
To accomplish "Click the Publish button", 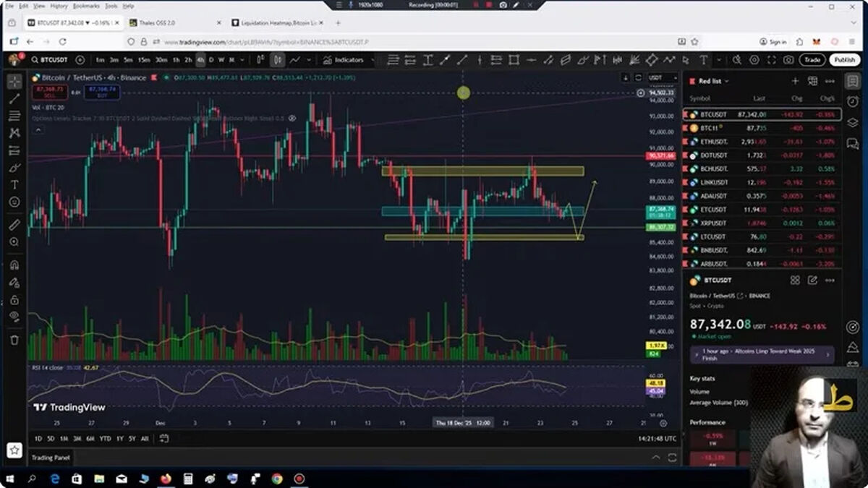I will [843, 60].
